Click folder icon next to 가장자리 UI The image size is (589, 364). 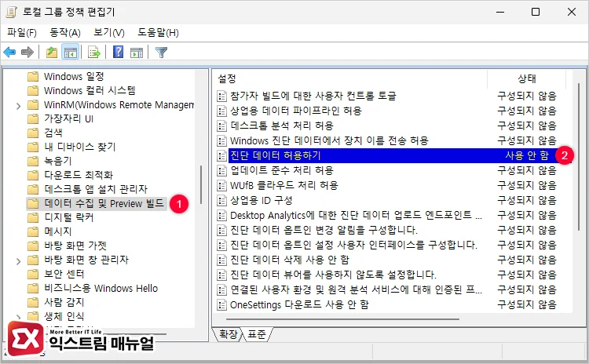tap(33, 119)
